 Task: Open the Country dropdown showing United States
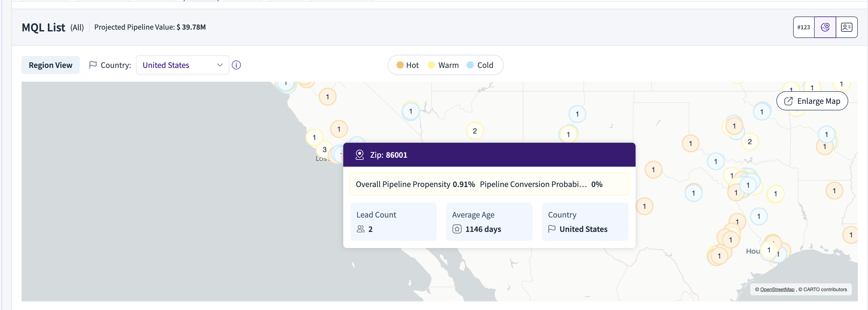pos(182,65)
